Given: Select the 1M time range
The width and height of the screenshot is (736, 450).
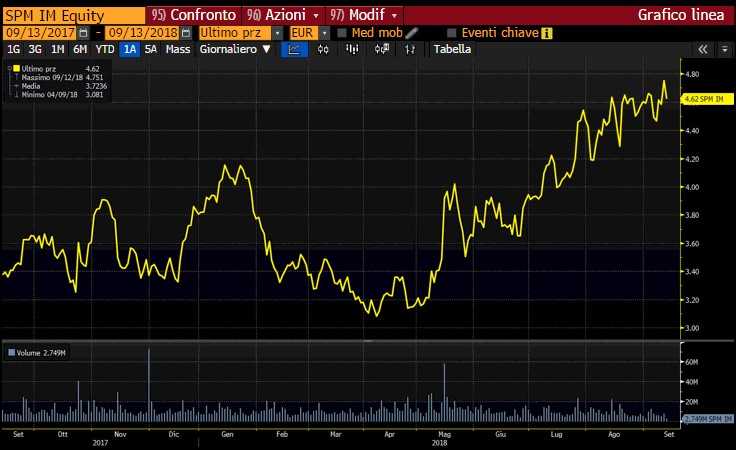Looking at the screenshot, I should 58,49.
